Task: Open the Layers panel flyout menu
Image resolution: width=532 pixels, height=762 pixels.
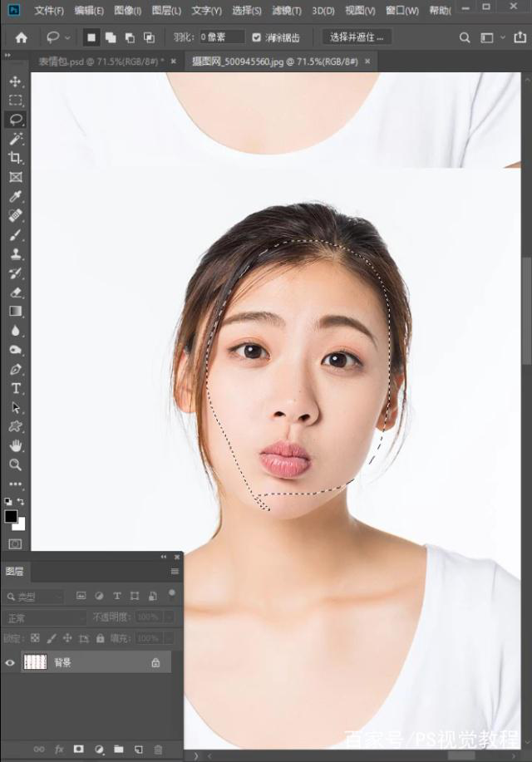Action: 175,572
